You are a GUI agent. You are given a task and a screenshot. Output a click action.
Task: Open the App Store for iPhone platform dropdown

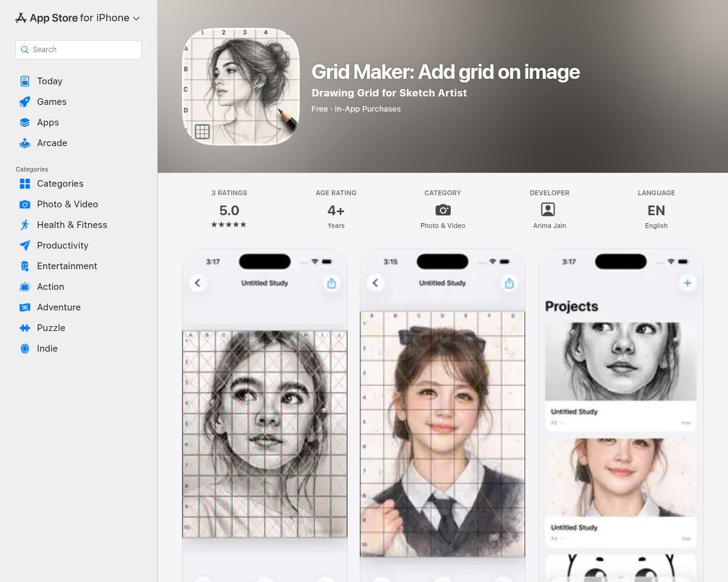coord(78,18)
